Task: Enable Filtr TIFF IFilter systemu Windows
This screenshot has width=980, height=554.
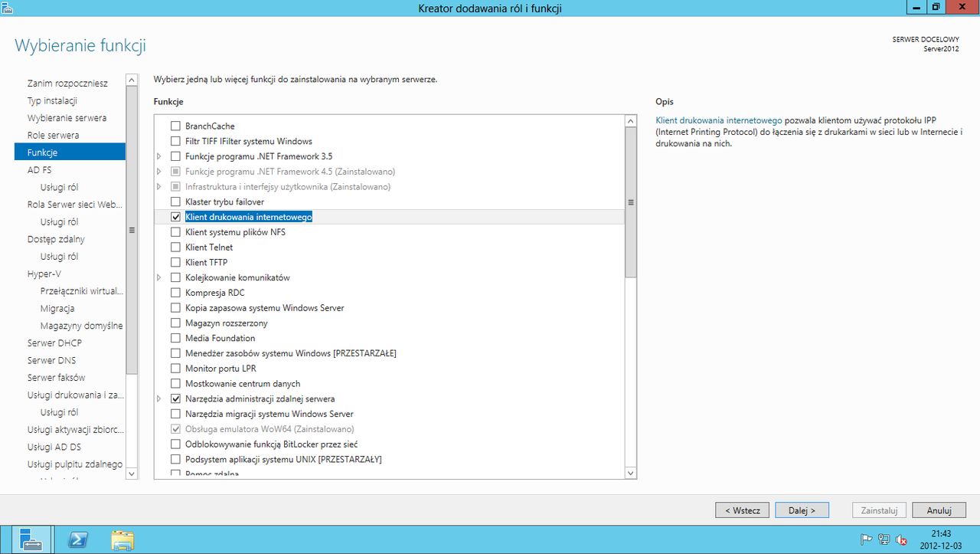Action: click(175, 141)
